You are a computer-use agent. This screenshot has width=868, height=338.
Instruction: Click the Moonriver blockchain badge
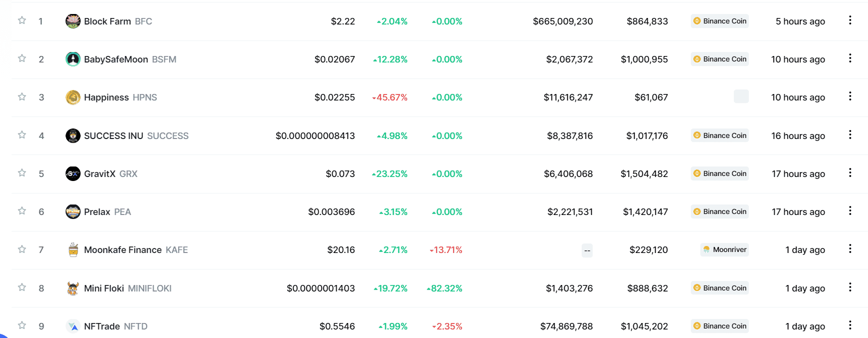[725, 249]
